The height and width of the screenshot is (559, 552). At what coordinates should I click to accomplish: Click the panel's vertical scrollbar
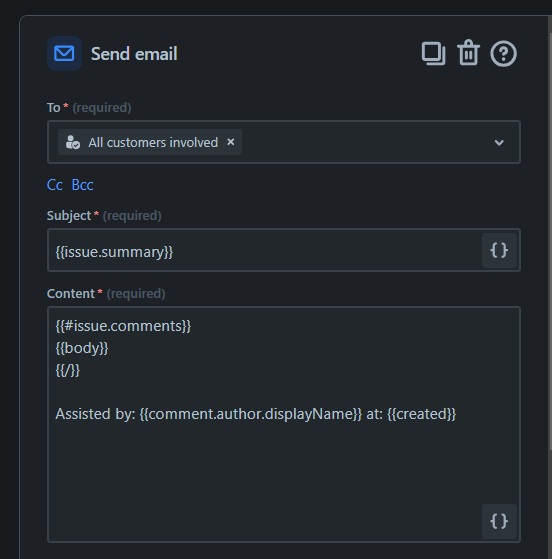pyautogui.click(x=550, y=242)
